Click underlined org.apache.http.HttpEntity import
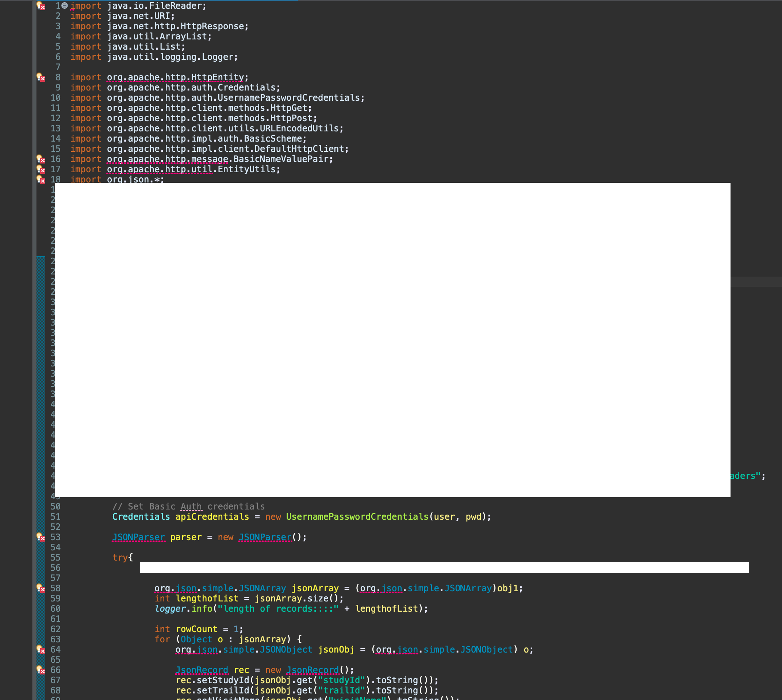Viewport: 782px width, 700px height. (x=178, y=77)
